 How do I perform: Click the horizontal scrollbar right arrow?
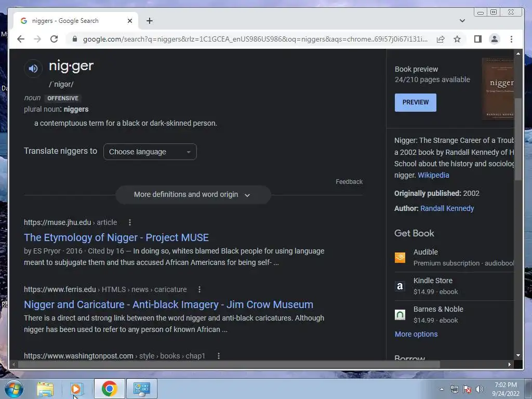tap(509, 364)
